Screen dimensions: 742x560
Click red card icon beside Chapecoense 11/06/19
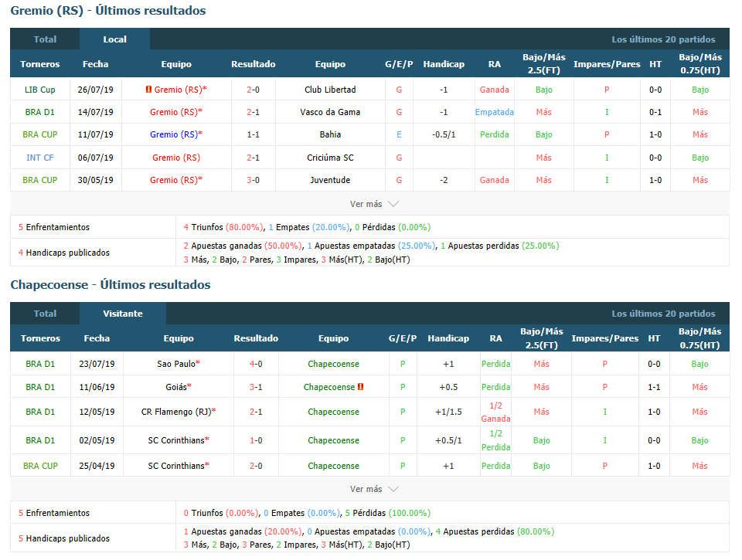361,387
